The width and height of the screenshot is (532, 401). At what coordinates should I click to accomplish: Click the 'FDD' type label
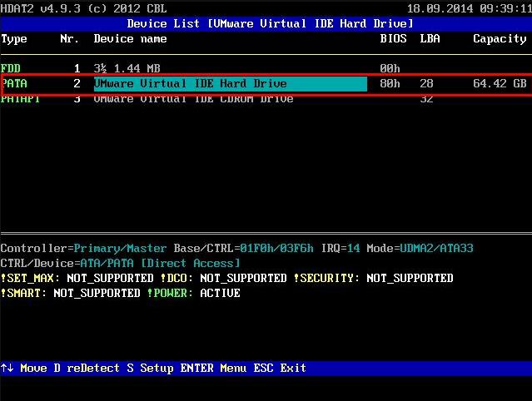pos(11,68)
